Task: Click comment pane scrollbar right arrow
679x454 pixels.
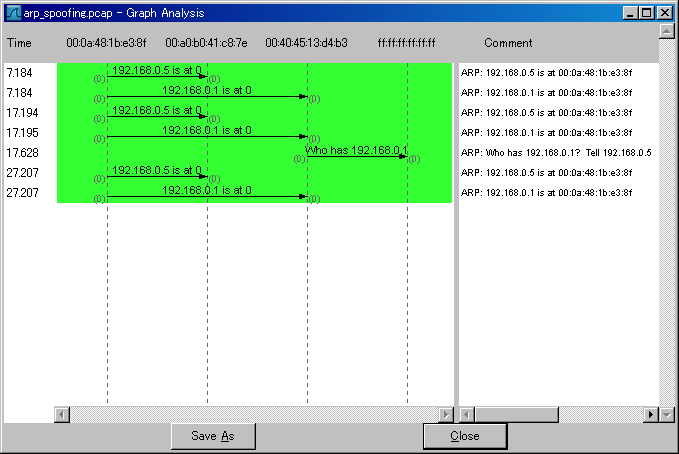Action: tap(650, 414)
